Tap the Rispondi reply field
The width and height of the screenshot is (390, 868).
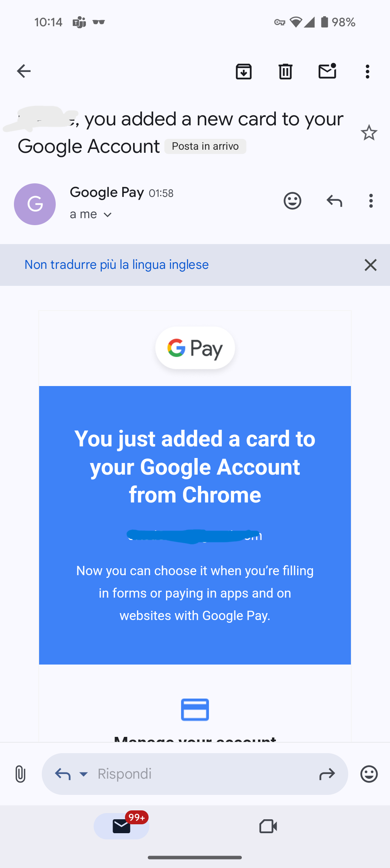[x=193, y=774]
